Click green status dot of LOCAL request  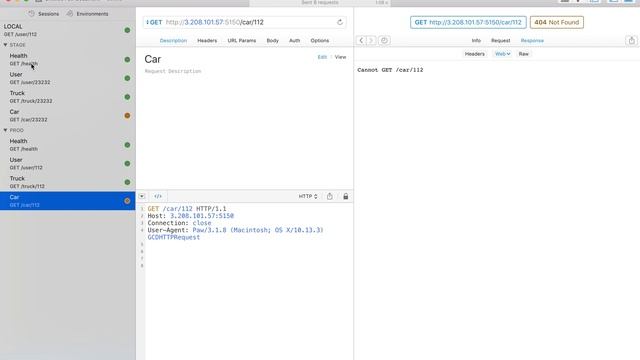[x=127, y=30]
